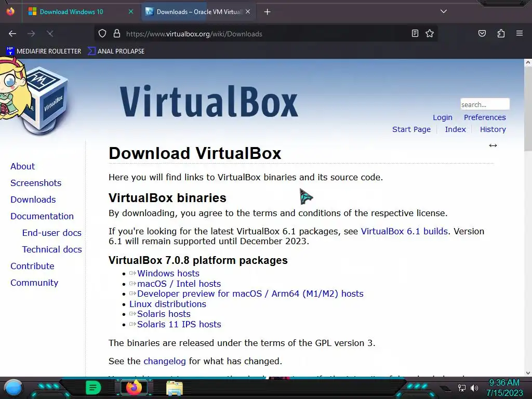The image size is (532, 399).
Task: Open Contribute in the sidebar
Action: point(32,266)
